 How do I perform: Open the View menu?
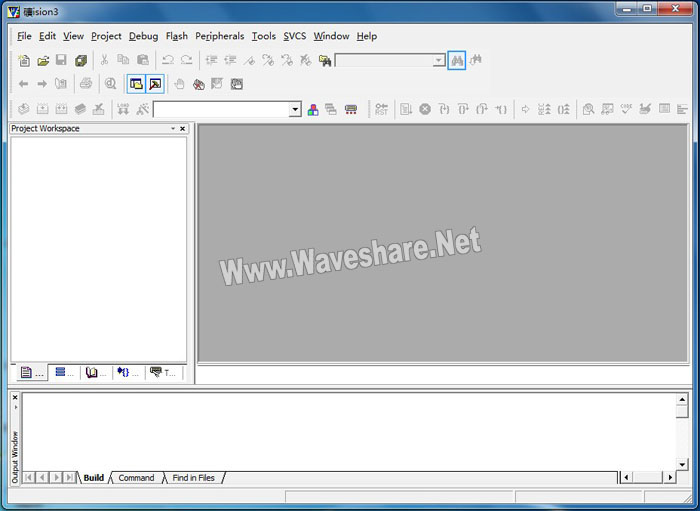click(x=73, y=36)
